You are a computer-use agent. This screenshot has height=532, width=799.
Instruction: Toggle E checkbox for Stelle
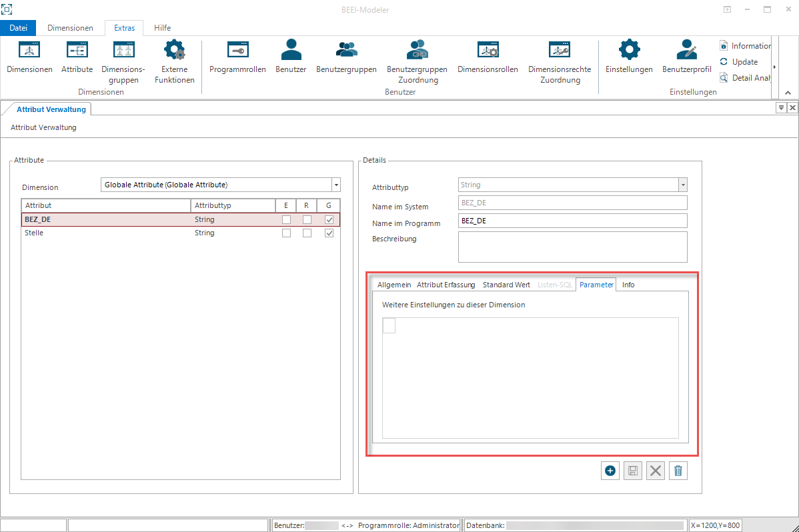coord(286,233)
